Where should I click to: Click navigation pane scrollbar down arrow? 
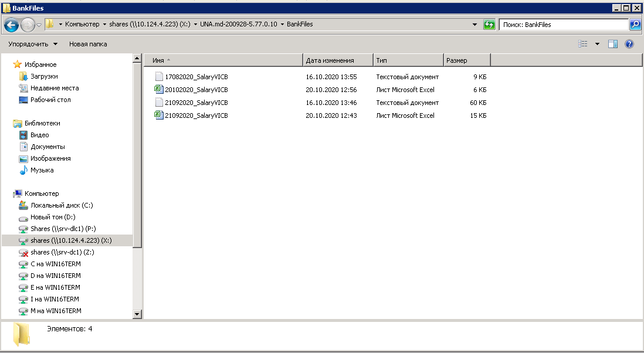137,314
